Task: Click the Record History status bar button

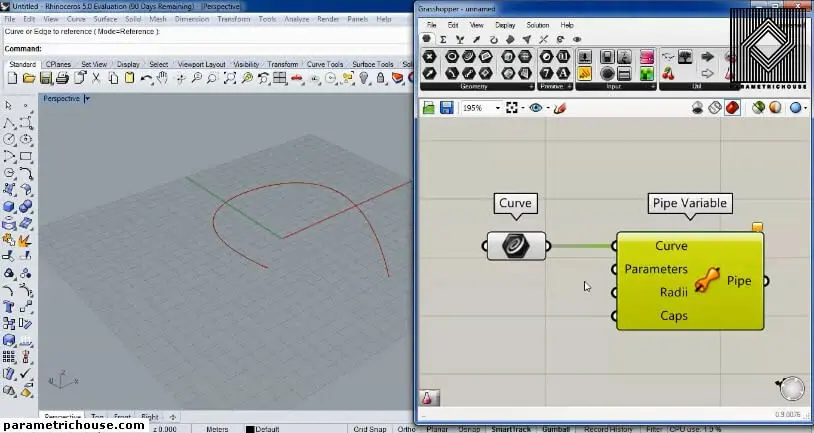Action: [608, 428]
